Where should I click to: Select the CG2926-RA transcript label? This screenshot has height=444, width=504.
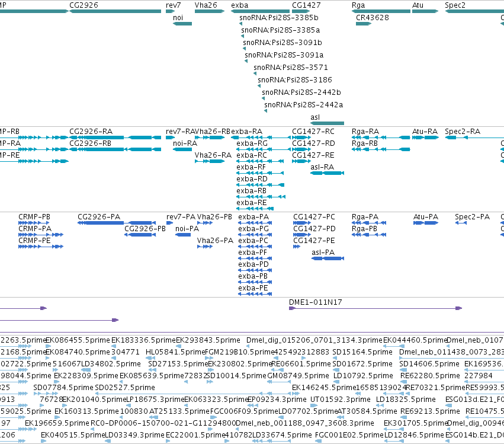click(91, 132)
